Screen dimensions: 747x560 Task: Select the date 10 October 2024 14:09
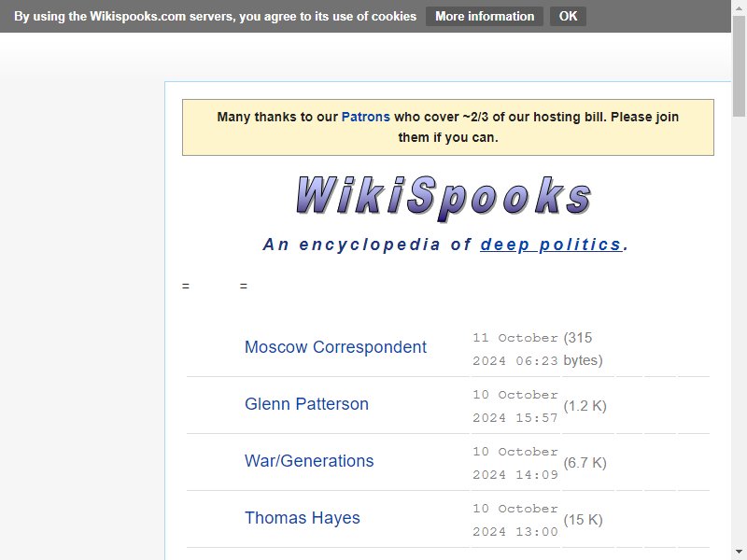(x=515, y=463)
